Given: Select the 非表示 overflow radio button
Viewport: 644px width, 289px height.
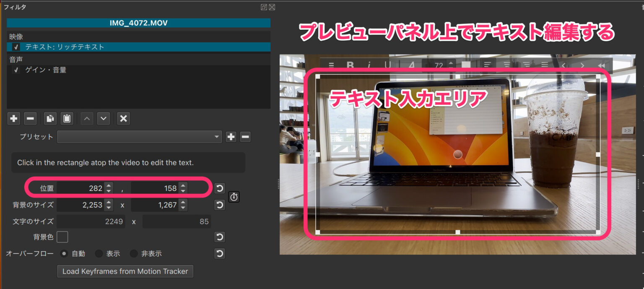Looking at the screenshot, I should (x=133, y=253).
